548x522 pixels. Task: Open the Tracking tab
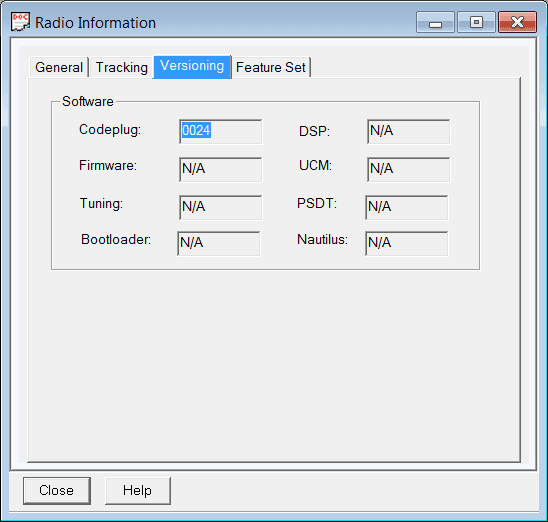pos(122,67)
